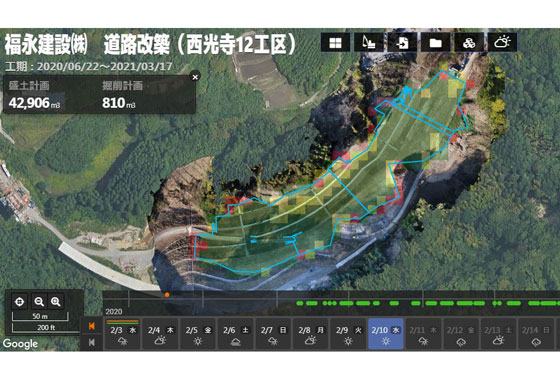The image size is (560, 379).
Task: Recenter map with the crosshair button
Action: point(20,302)
